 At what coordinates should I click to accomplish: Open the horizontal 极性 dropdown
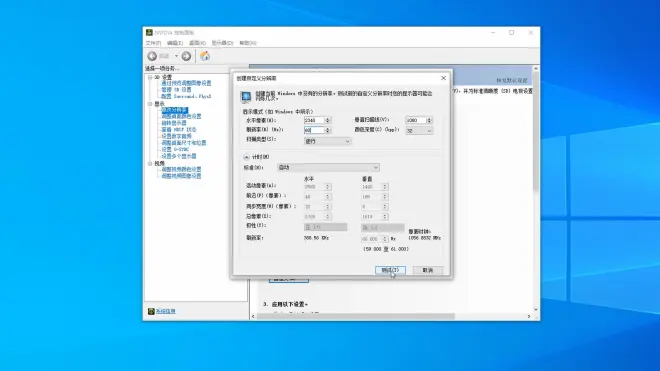(325, 227)
